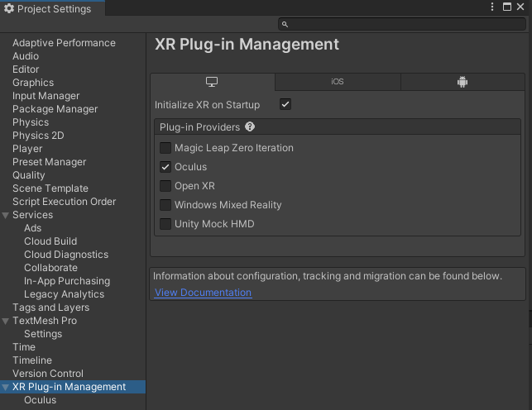Select Scene Template settings
This screenshot has width=532, height=410.
tap(50, 188)
